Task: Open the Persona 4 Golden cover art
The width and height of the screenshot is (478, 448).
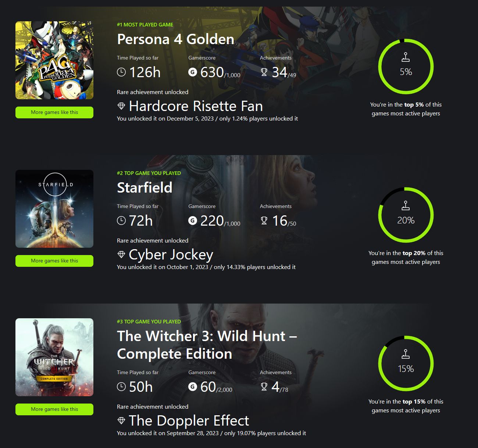Action: tap(54, 60)
